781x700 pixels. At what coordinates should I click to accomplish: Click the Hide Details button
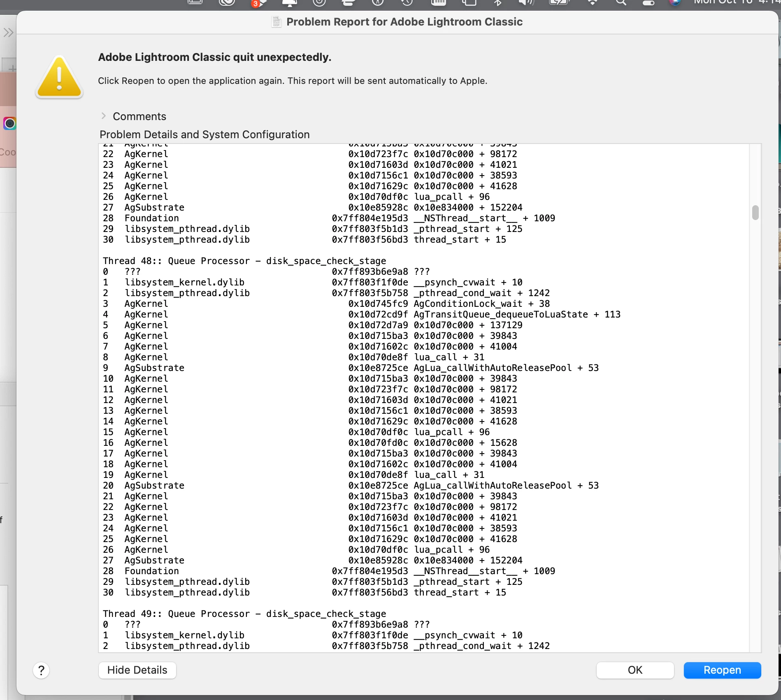click(137, 670)
